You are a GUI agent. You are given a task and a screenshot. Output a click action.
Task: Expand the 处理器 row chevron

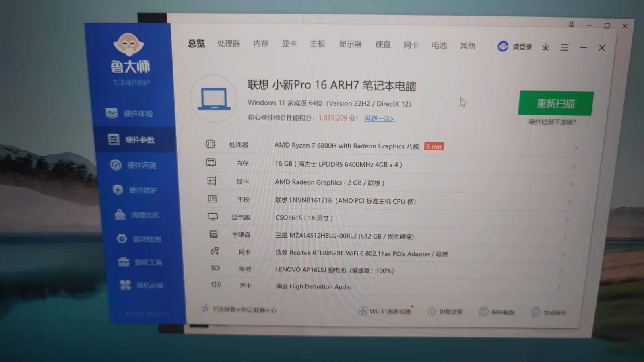[576, 148]
